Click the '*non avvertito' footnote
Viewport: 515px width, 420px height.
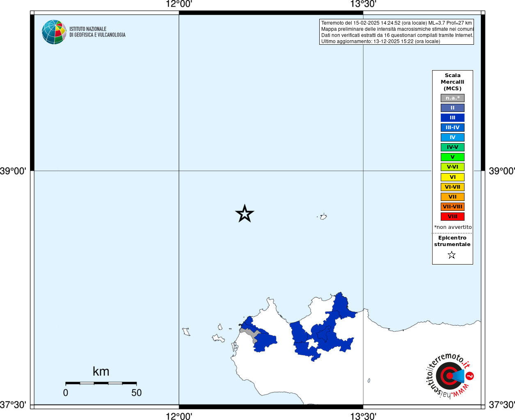[453, 227]
